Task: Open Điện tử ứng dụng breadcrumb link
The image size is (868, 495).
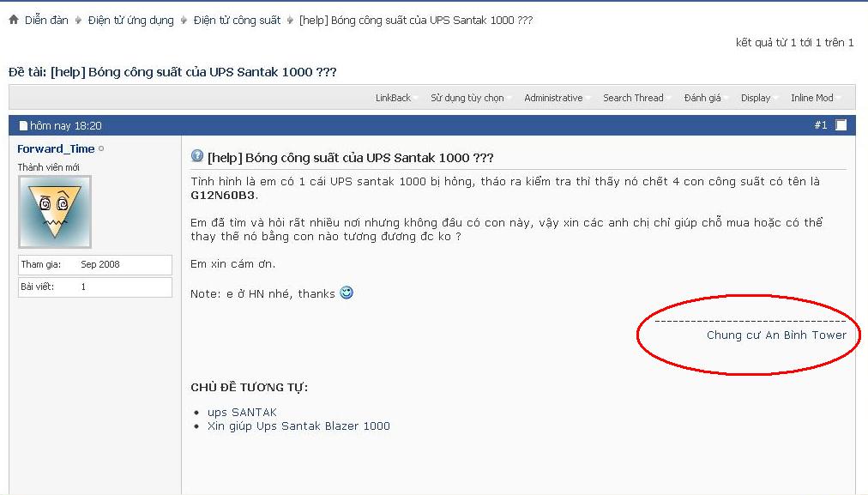Action: pyautogui.click(x=130, y=21)
